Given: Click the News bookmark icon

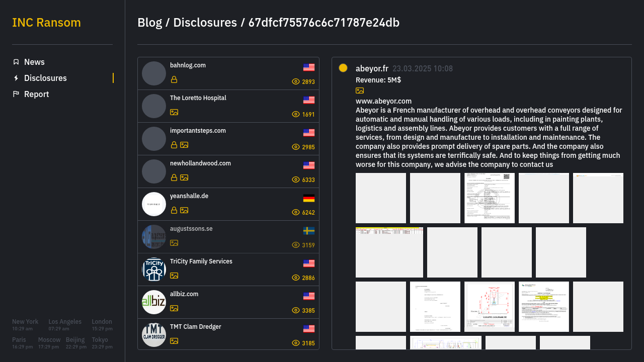Looking at the screenshot, I should [x=16, y=62].
